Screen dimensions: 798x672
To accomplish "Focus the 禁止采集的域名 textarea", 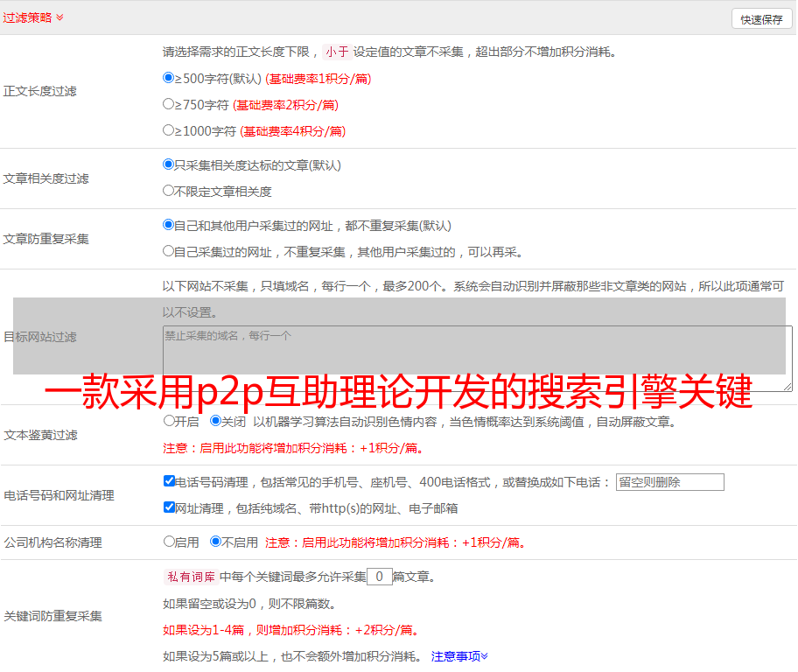I will coord(478,359).
